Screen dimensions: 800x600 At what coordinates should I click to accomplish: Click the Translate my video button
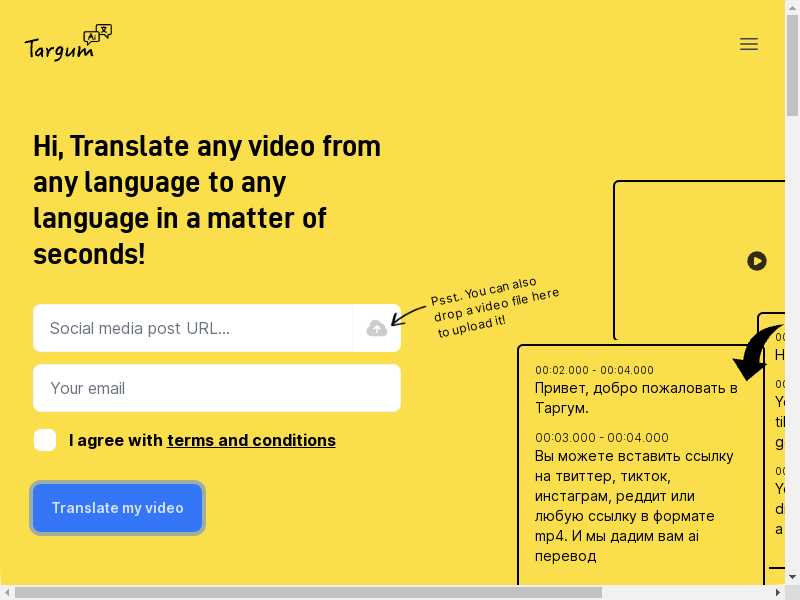click(117, 508)
